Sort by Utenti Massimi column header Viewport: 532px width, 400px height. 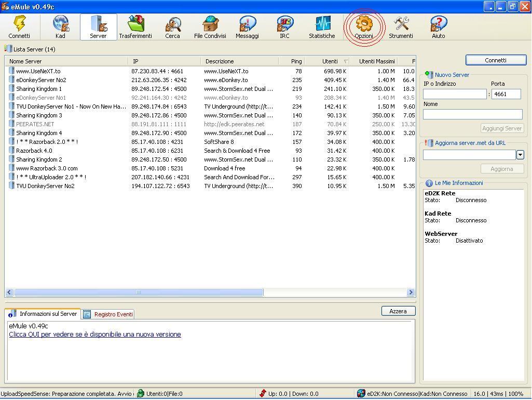[x=373, y=61]
